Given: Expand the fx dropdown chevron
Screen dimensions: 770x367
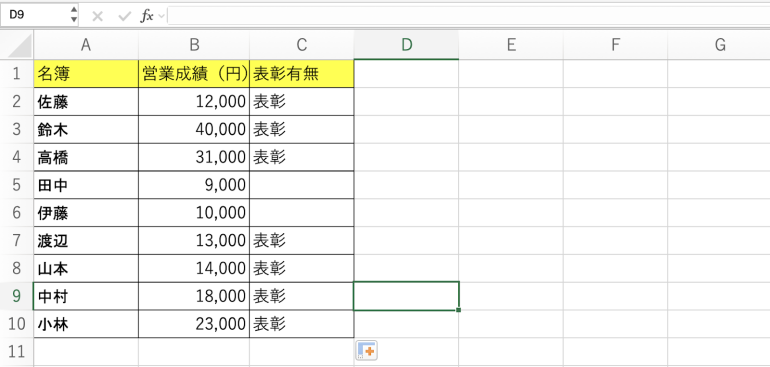Looking at the screenshot, I should (162, 17).
